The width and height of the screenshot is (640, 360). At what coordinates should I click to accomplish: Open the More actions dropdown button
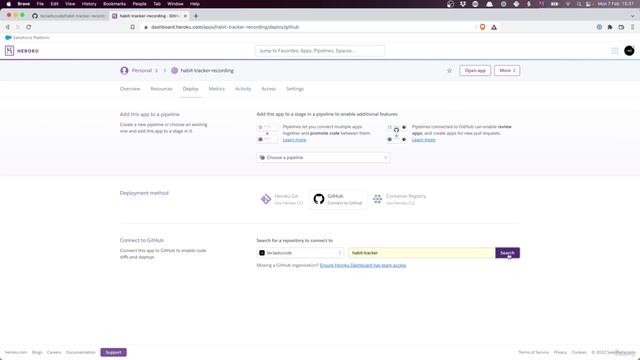click(507, 71)
